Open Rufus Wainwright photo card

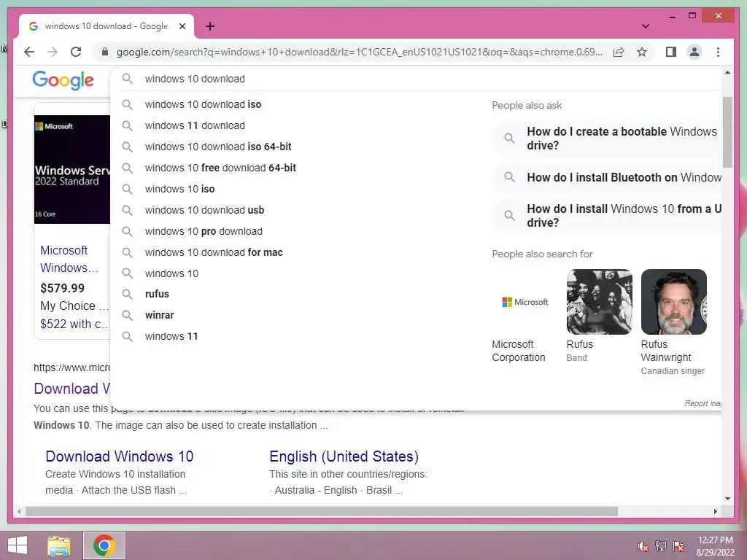tap(673, 323)
